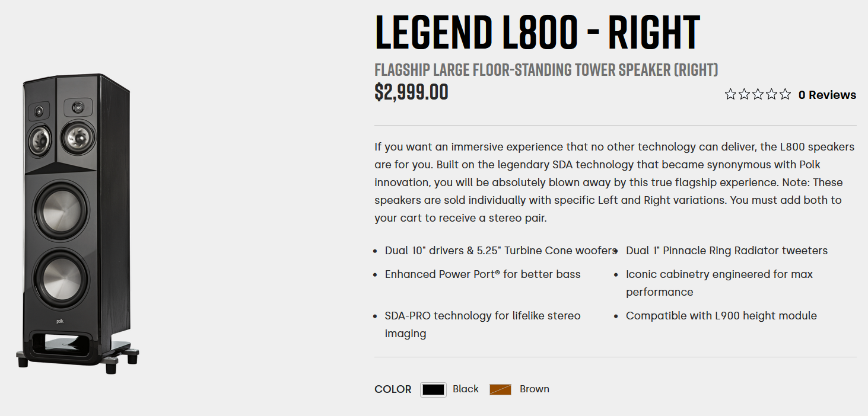868x416 pixels.
Task: Choose the fourth rating star
Action: tap(771, 94)
